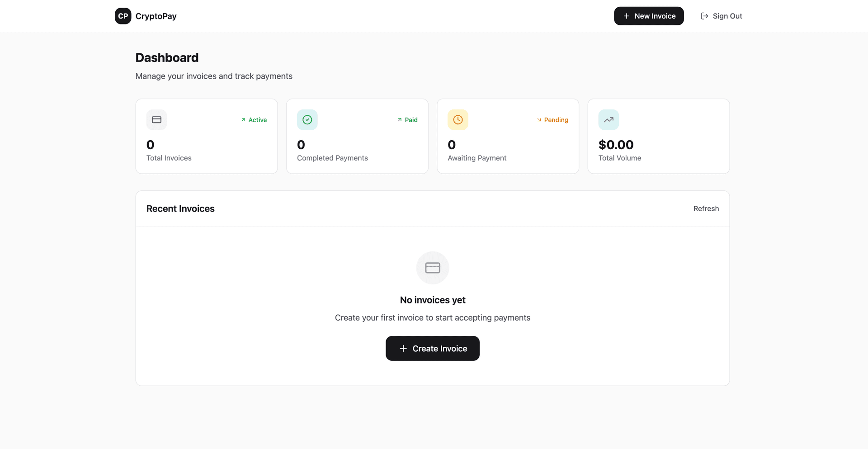Viewport: 868px width, 449px height.
Task: Click the credit card icon in Total Invoices
Action: tap(156, 120)
